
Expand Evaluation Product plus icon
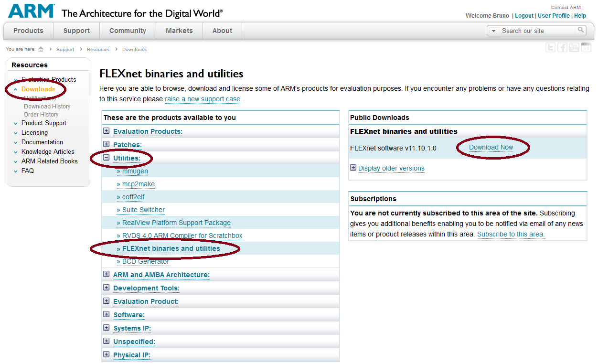[x=107, y=300]
